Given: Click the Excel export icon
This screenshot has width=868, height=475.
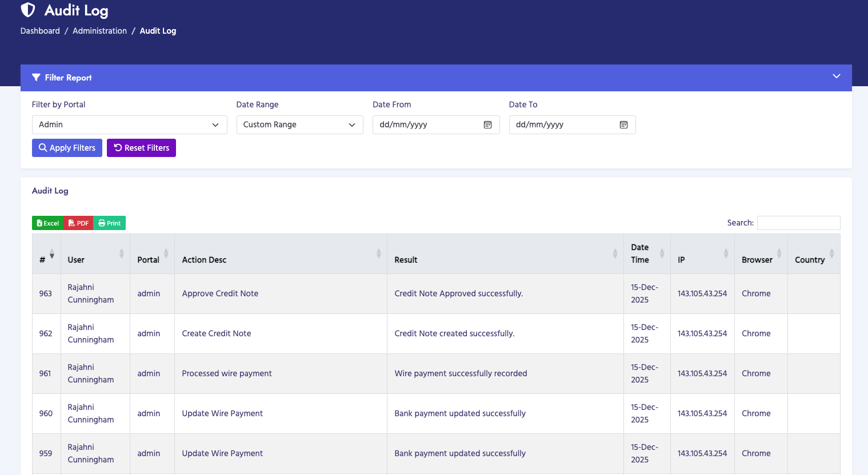Looking at the screenshot, I should [38, 223].
